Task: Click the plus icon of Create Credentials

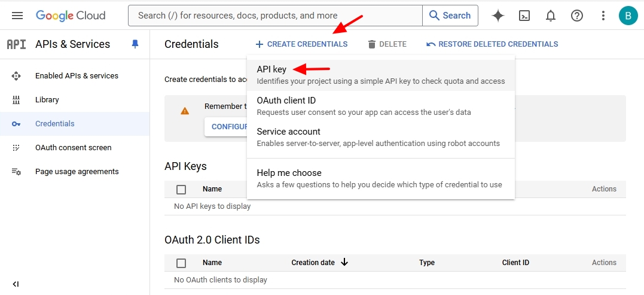Action: click(x=259, y=44)
